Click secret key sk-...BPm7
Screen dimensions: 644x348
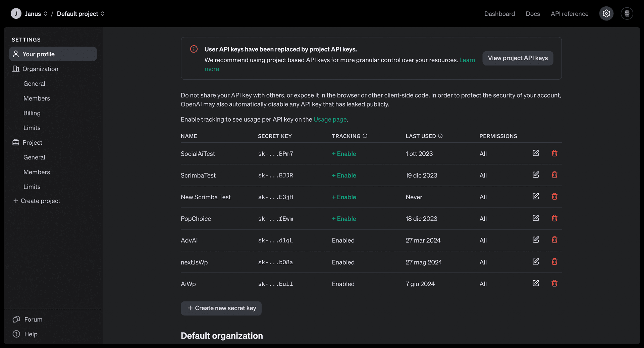point(275,154)
